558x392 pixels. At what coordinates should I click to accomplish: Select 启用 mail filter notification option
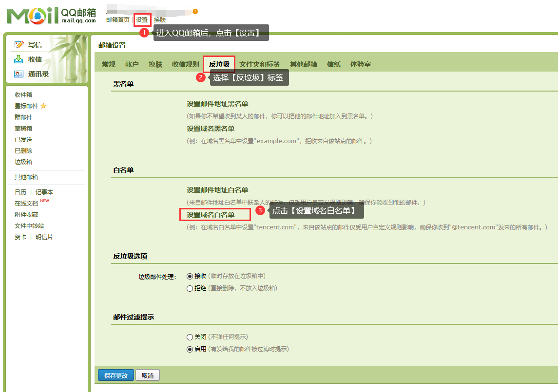(x=190, y=349)
